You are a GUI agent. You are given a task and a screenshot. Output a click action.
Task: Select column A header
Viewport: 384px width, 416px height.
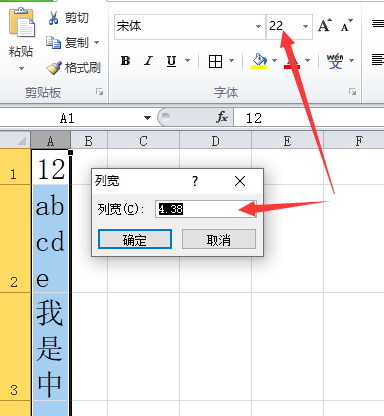click(x=50, y=140)
